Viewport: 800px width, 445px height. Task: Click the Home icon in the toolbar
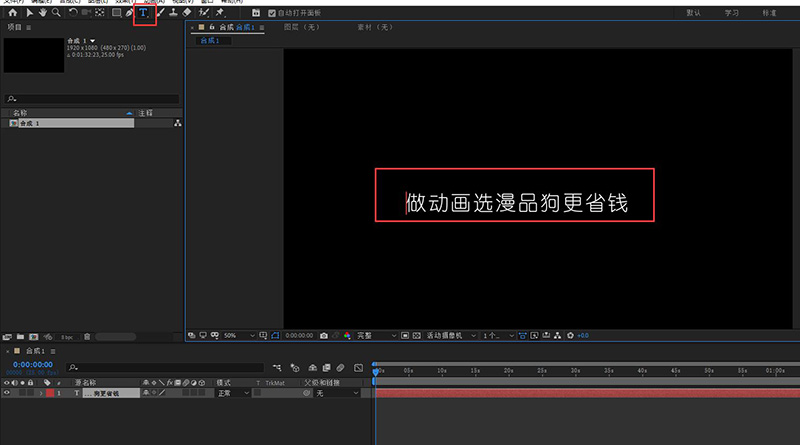coord(13,13)
